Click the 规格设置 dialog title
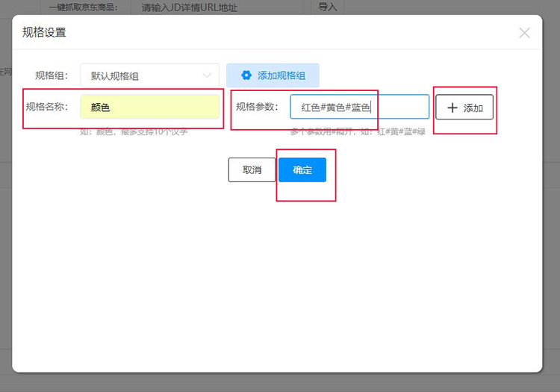Screen dimensions: 560x392 (x=44, y=33)
